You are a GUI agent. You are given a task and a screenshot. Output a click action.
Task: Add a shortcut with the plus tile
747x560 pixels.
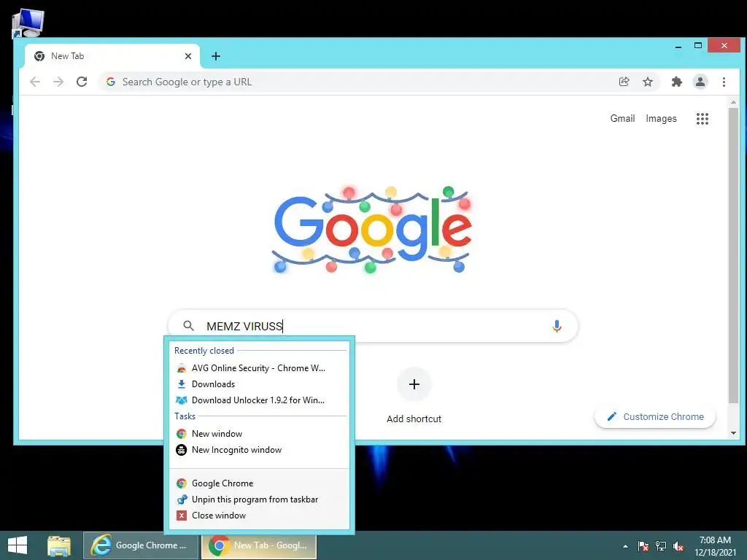point(414,384)
